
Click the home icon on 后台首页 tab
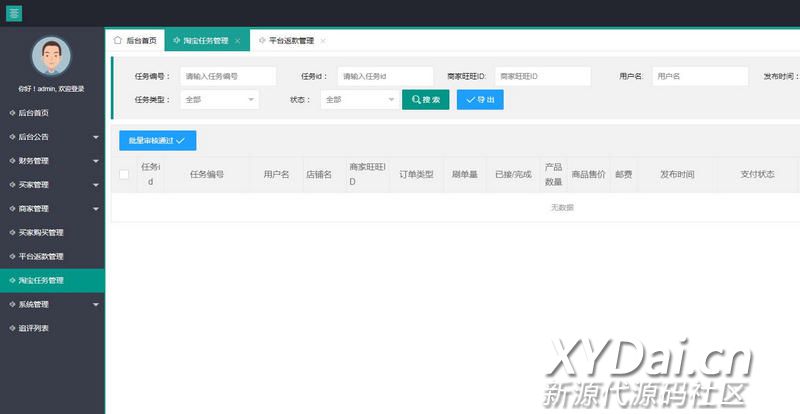click(x=118, y=40)
